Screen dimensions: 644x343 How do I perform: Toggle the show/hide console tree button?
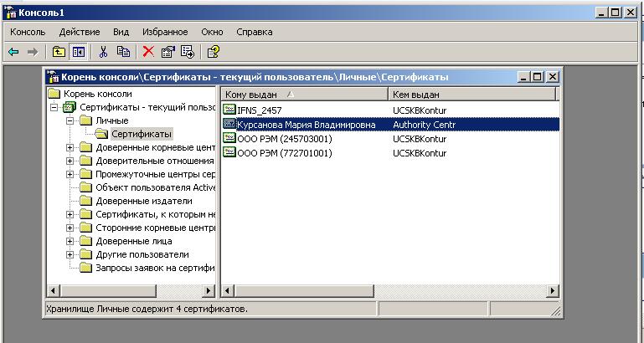(x=78, y=52)
